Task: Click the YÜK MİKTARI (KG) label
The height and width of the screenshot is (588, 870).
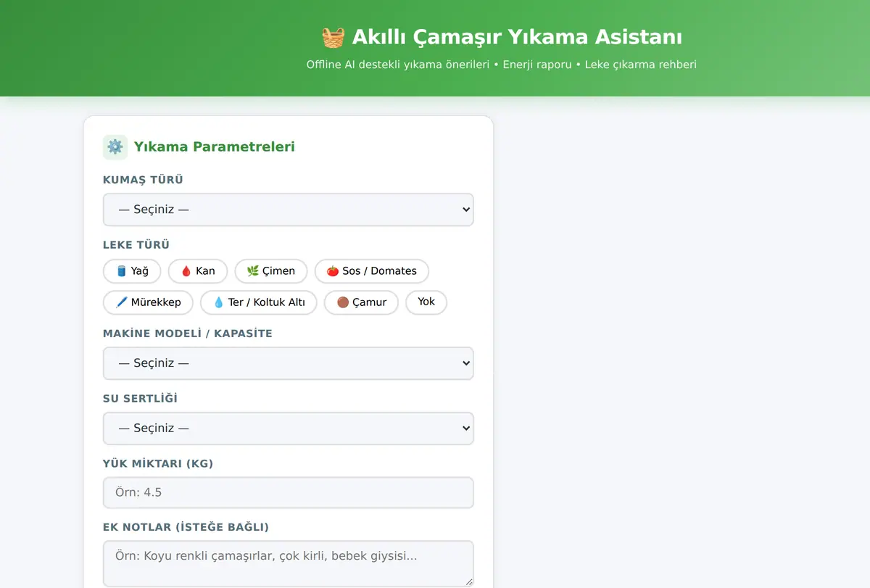Action: (x=158, y=463)
